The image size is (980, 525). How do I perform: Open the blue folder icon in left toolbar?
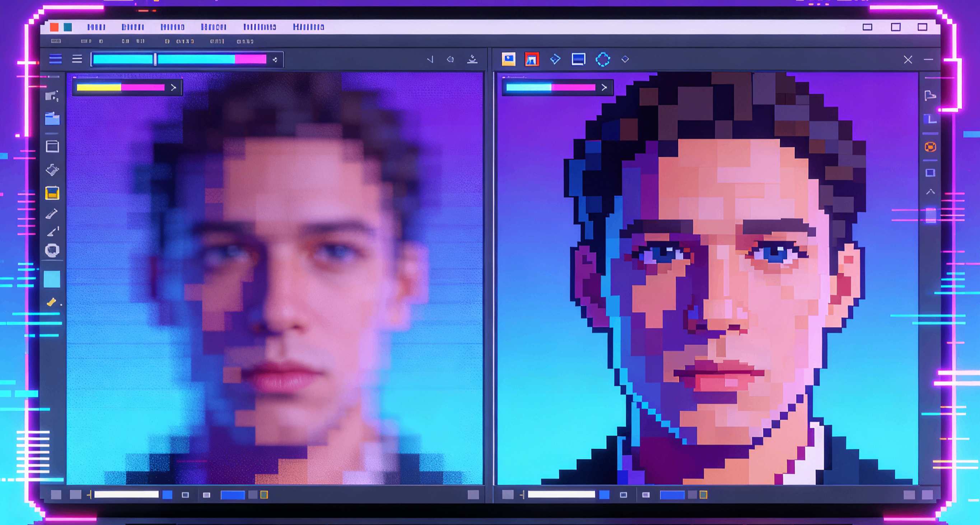pos(52,119)
